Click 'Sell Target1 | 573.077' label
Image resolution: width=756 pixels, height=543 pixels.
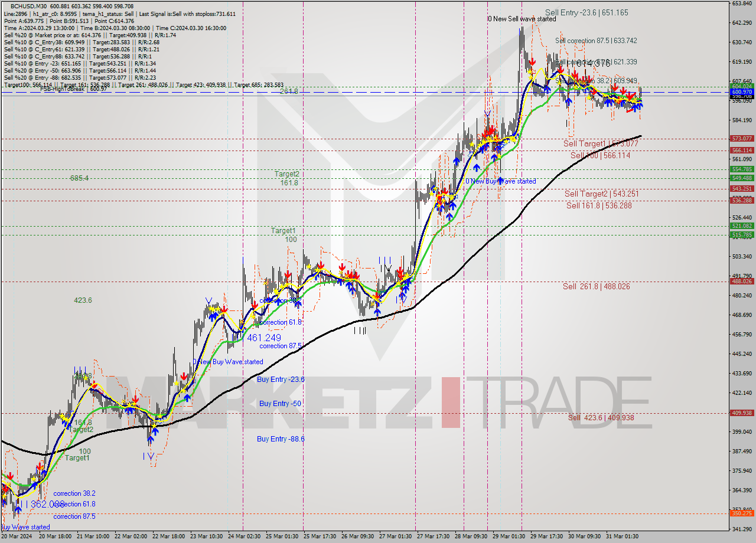[x=601, y=143]
